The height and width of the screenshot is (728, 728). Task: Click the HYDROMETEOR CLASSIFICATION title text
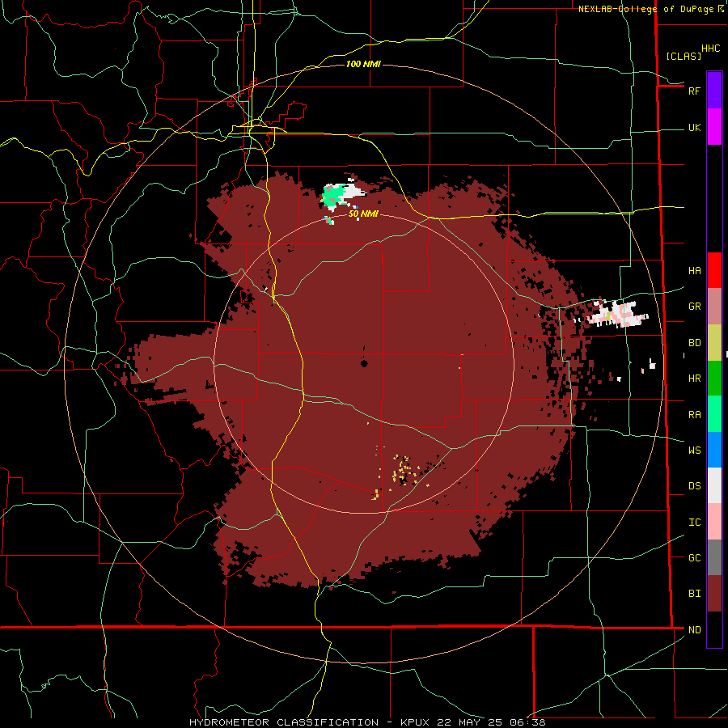[284, 722]
